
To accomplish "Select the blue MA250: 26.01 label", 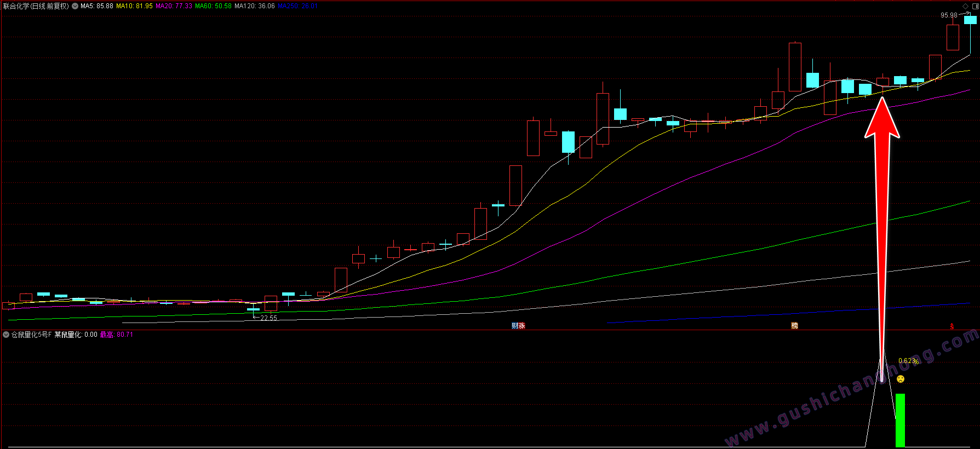I will pyautogui.click(x=297, y=6).
